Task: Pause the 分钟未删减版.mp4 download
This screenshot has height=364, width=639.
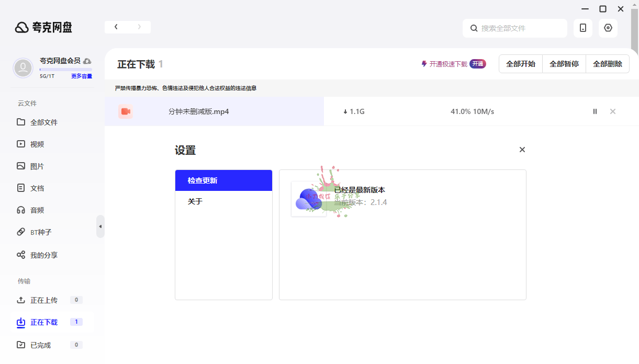Action: tap(595, 111)
